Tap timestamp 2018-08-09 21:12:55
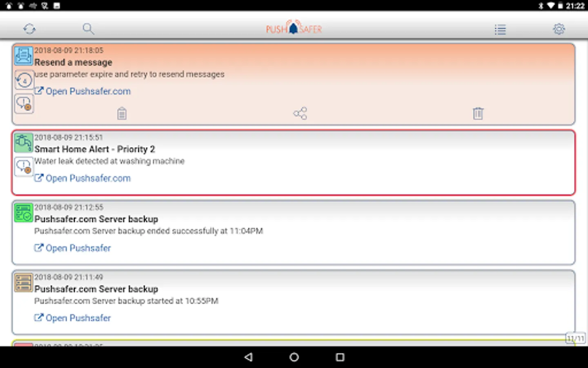The image size is (588, 368). point(69,207)
